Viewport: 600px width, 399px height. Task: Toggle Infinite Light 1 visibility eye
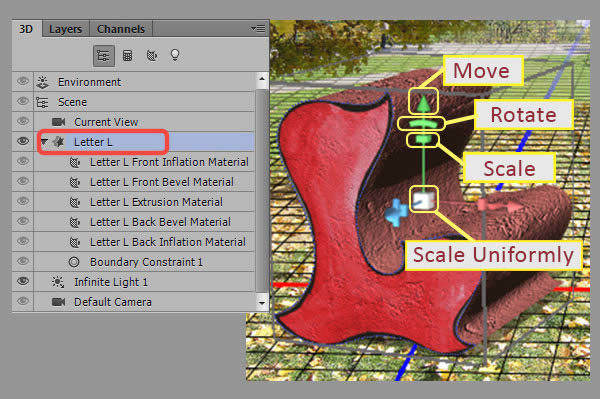pos(23,281)
